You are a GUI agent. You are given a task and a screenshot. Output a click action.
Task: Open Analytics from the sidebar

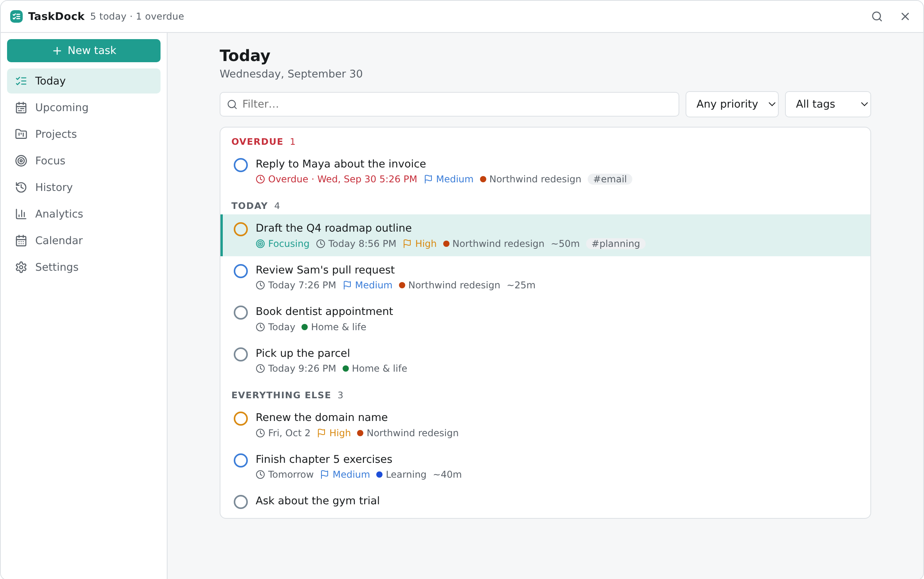pyautogui.click(x=84, y=214)
